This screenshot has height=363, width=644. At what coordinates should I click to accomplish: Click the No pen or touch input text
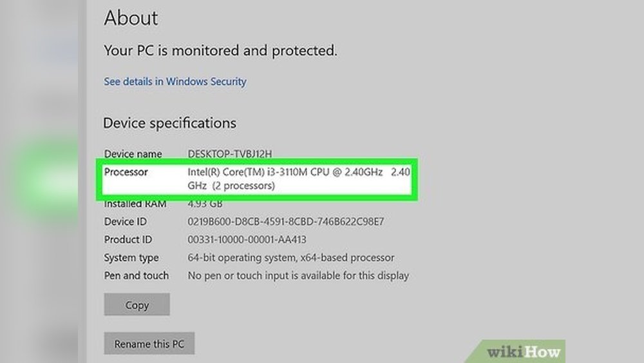(x=298, y=276)
